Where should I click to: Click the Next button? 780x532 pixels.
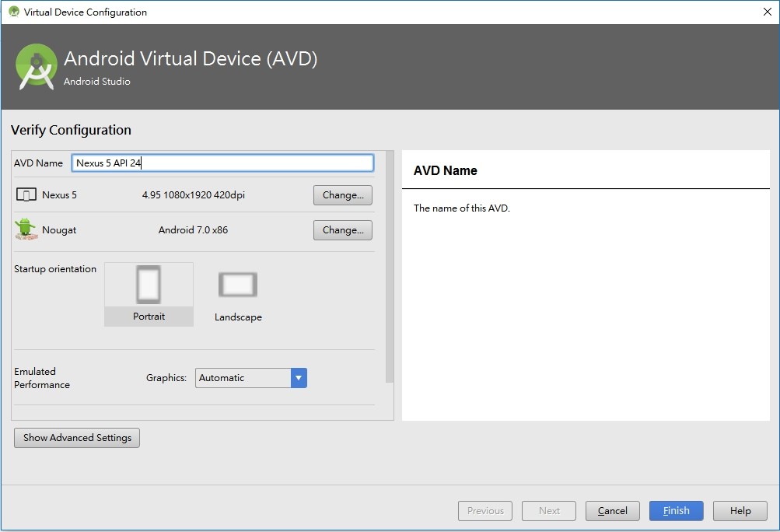pyautogui.click(x=549, y=510)
